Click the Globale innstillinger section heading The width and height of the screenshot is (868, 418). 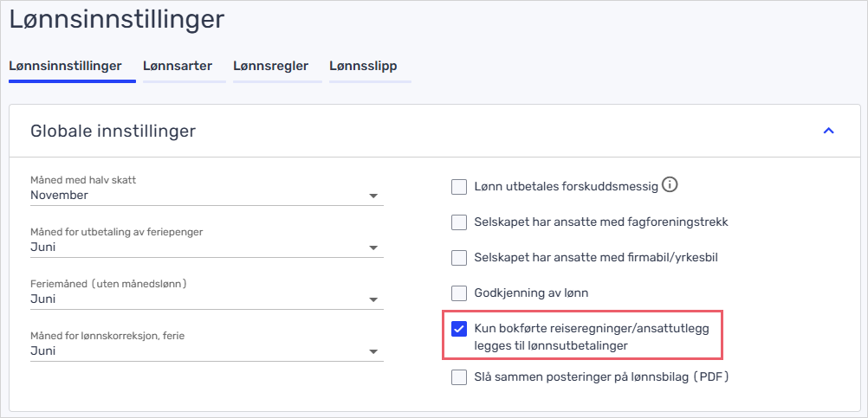click(113, 132)
